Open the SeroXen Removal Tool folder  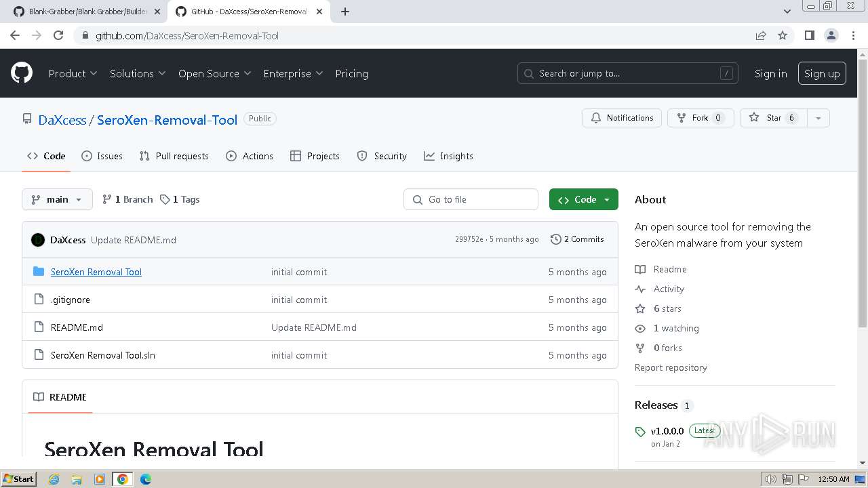(96, 272)
